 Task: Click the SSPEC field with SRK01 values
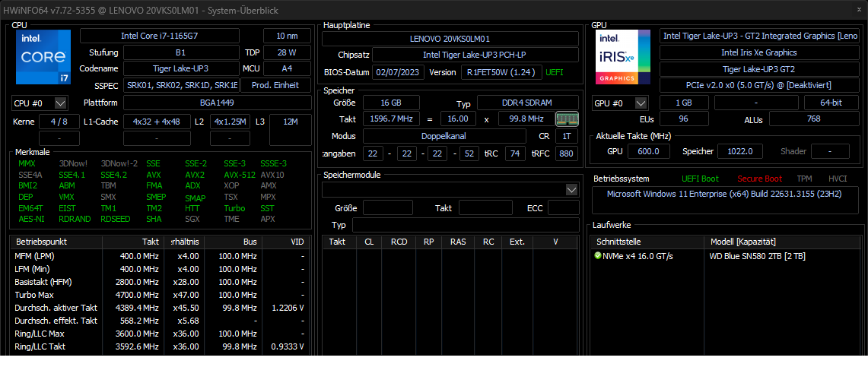(x=181, y=85)
